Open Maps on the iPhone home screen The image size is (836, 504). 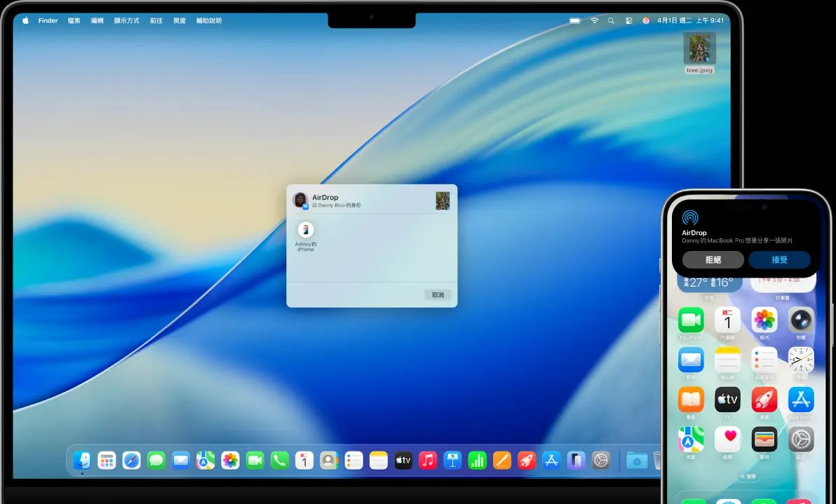coord(691,440)
